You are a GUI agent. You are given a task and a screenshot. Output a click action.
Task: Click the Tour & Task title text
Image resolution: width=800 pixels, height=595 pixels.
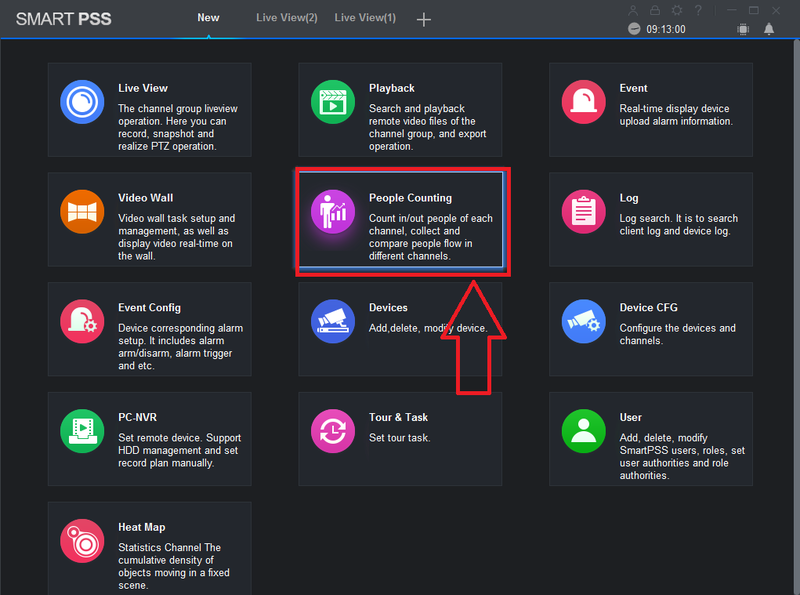(398, 417)
